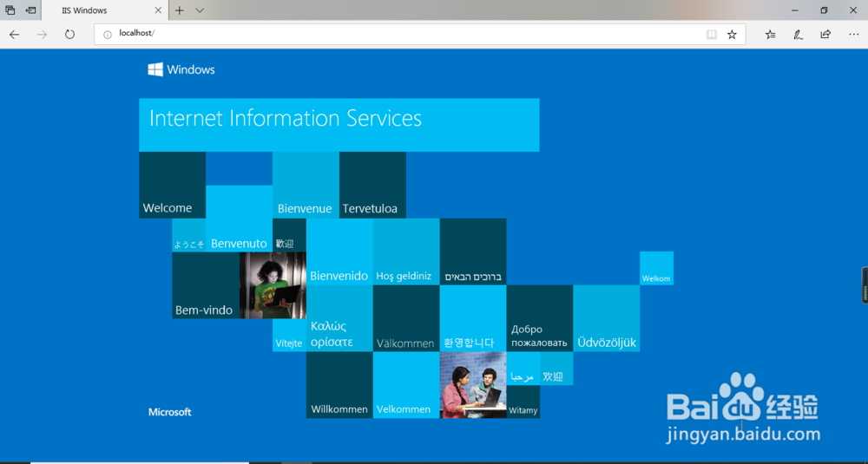
Task: Open the favorites hub icon
Action: pyautogui.click(x=770, y=35)
